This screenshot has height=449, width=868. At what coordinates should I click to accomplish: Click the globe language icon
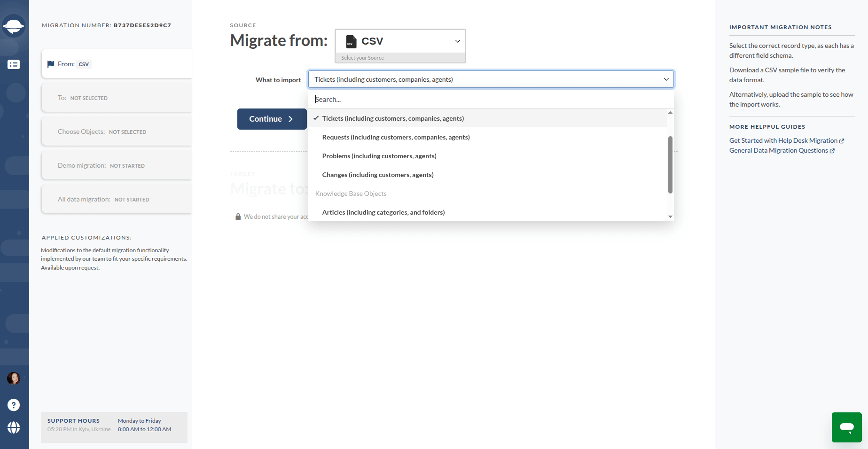(x=14, y=428)
